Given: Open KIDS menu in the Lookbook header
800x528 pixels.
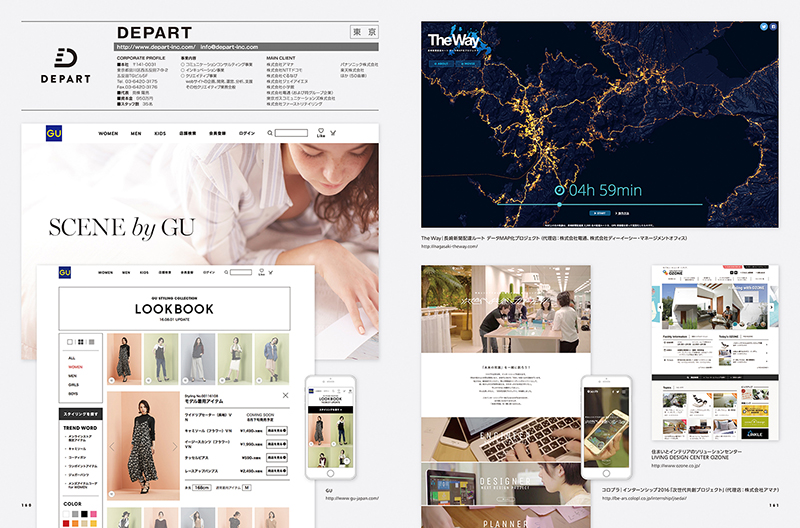Looking at the screenshot, I should tap(144, 272).
